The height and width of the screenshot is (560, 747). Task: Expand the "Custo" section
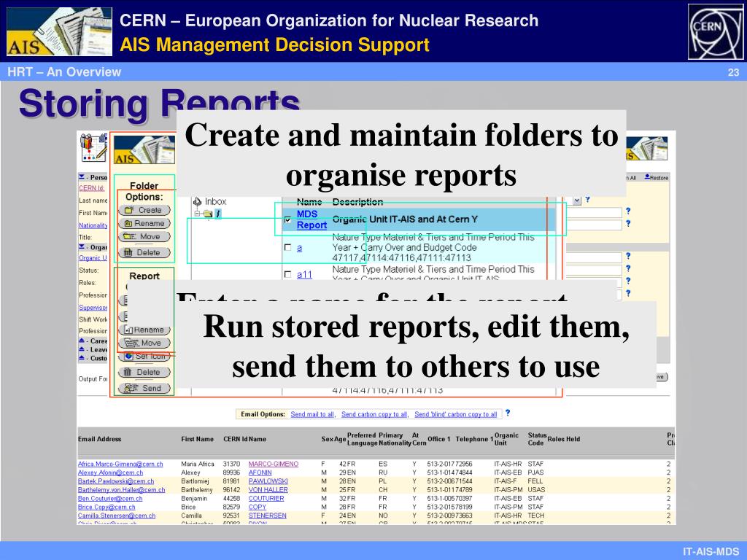[x=82, y=358]
